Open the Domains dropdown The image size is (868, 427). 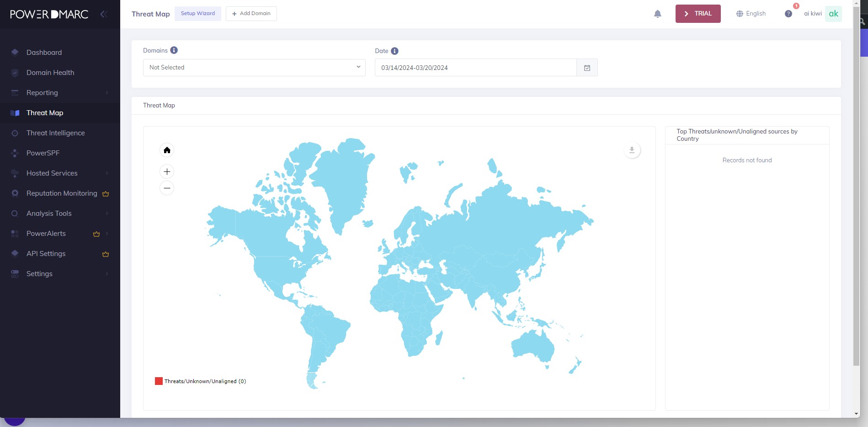click(x=254, y=68)
